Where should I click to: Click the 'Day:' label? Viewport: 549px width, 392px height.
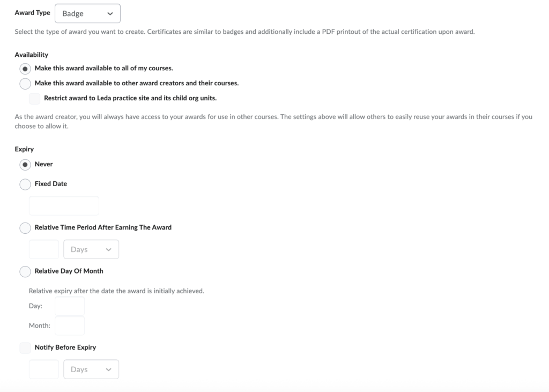[35, 306]
